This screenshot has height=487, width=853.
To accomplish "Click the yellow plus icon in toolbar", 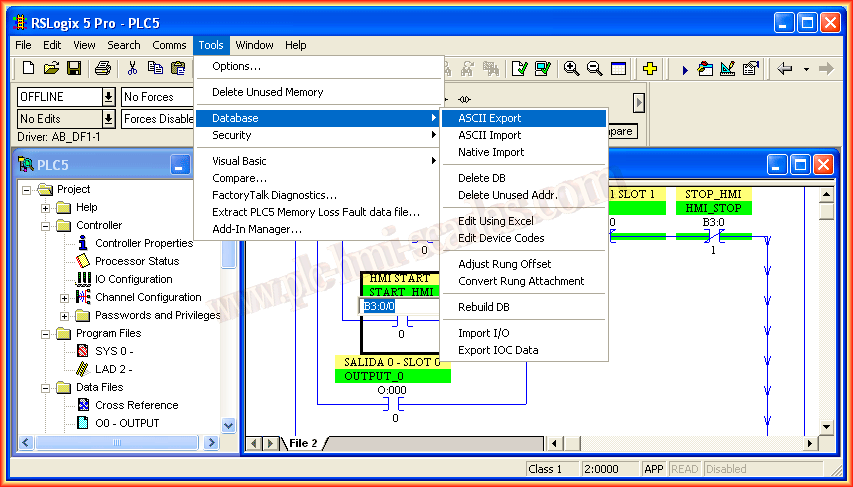I will 650,68.
